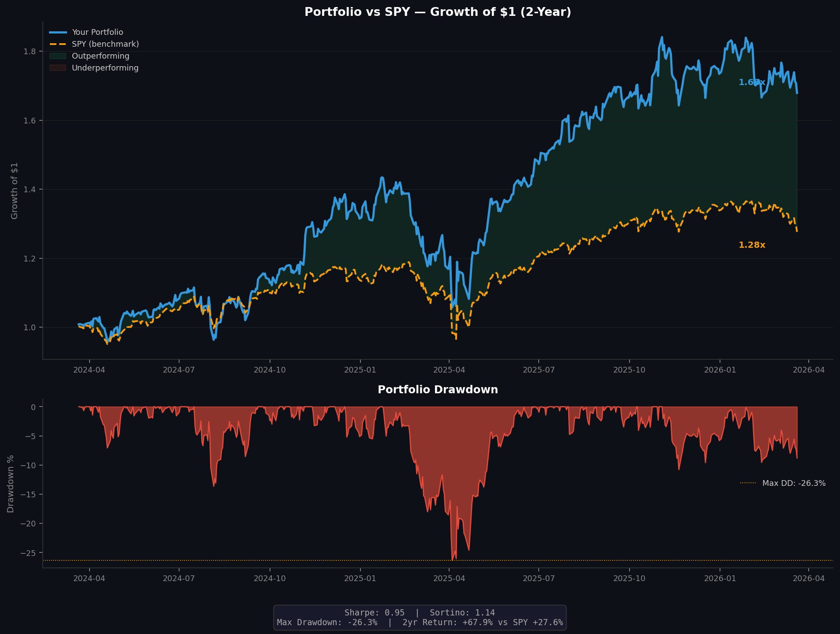The width and height of the screenshot is (840, 634).
Task: Click the green Outperforming legend swatch
Action: [x=57, y=56]
